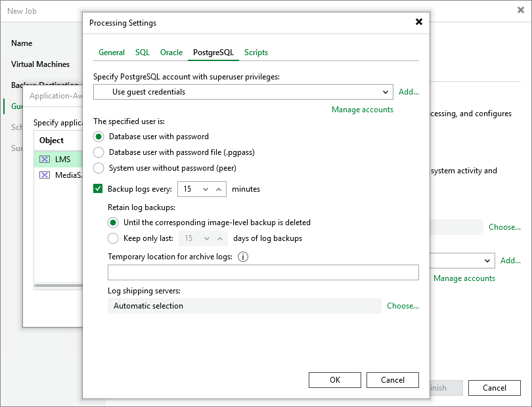Confirm settings with the OK button
532x407 pixels.
click(335, 379)
